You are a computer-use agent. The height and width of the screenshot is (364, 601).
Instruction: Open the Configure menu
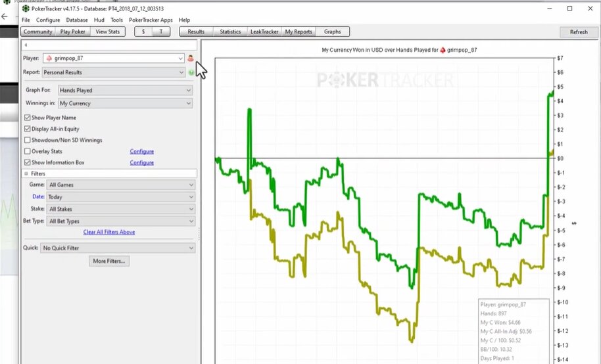click(48, 20)
